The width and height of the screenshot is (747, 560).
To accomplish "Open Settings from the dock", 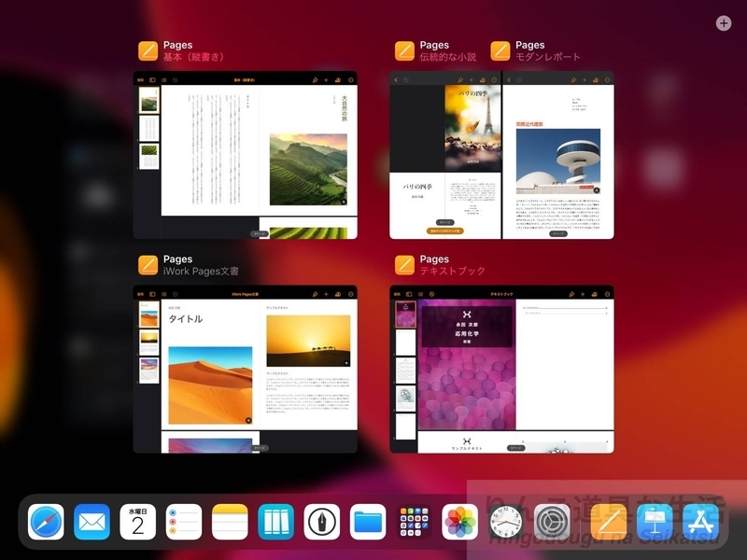I will pos(552,522).
